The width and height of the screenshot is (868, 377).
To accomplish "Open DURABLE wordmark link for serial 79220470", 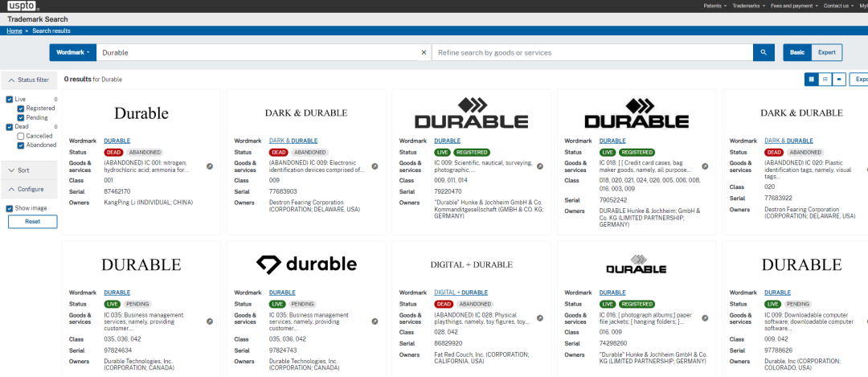I will point(448,141).
